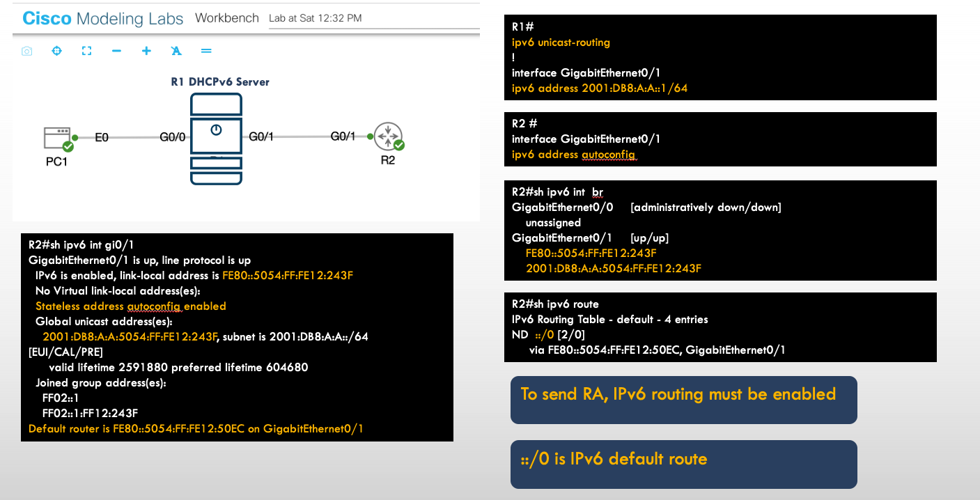Zoom in on the topology
980x500 pixels.
click(x=146, y=50)
